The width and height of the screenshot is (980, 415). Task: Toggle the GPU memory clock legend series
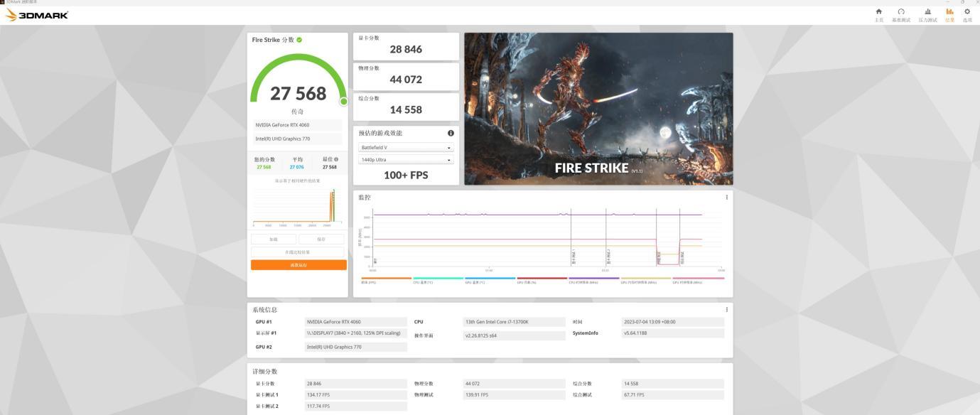(x=645, y=280)
